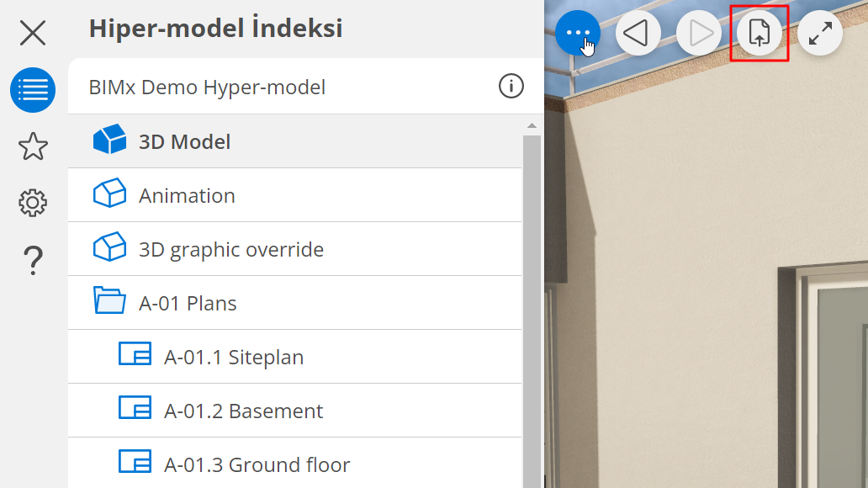Open A-01.2 Basement layout

(243, 411)
